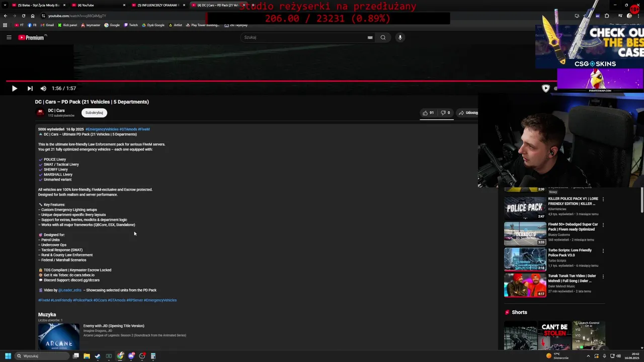
Task: Open Tunak Tunak Tun video thumbnail
Action: coord(525,285)
